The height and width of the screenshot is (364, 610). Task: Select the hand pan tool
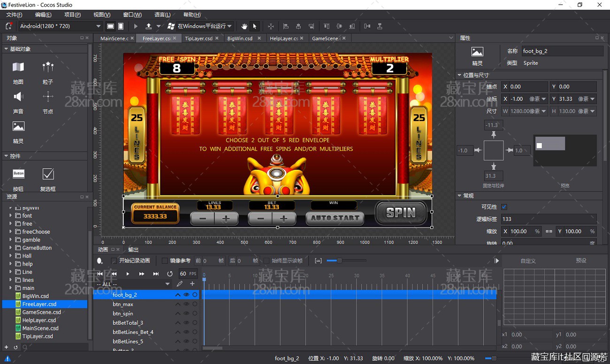pyautogui.click(x=244, y=26)
